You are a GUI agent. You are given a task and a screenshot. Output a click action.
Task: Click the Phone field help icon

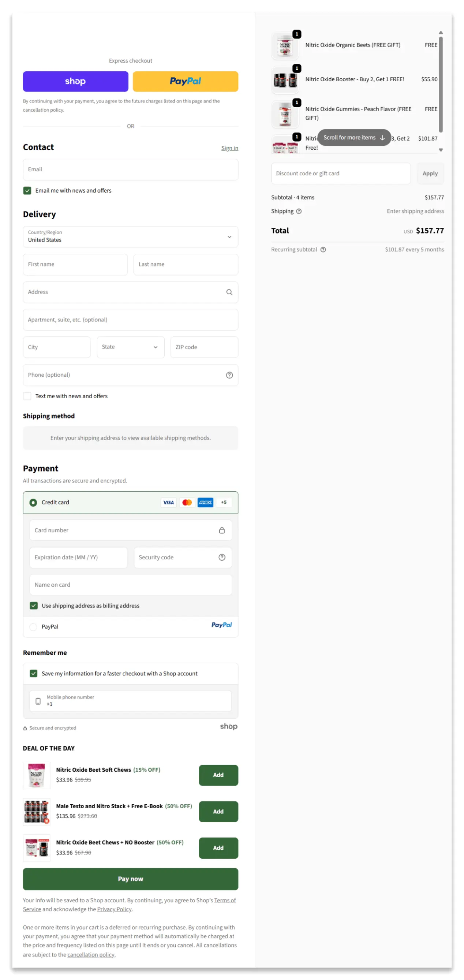(229, 375)
